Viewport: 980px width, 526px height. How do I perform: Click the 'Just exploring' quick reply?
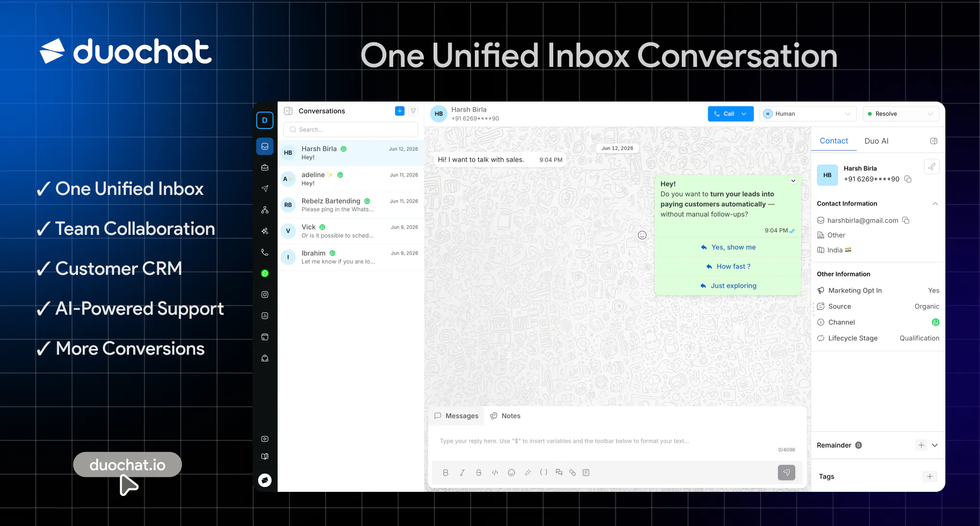click(728, 286)
